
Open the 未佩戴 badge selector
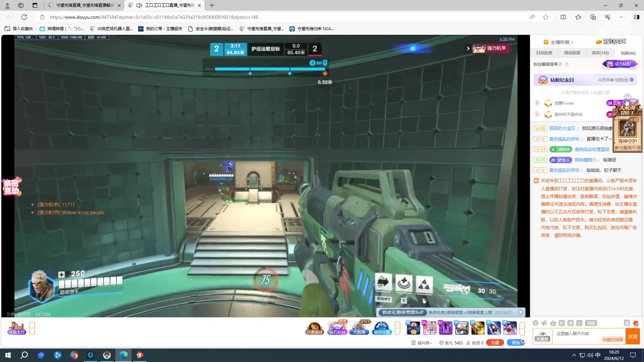(x=542, y=336)
